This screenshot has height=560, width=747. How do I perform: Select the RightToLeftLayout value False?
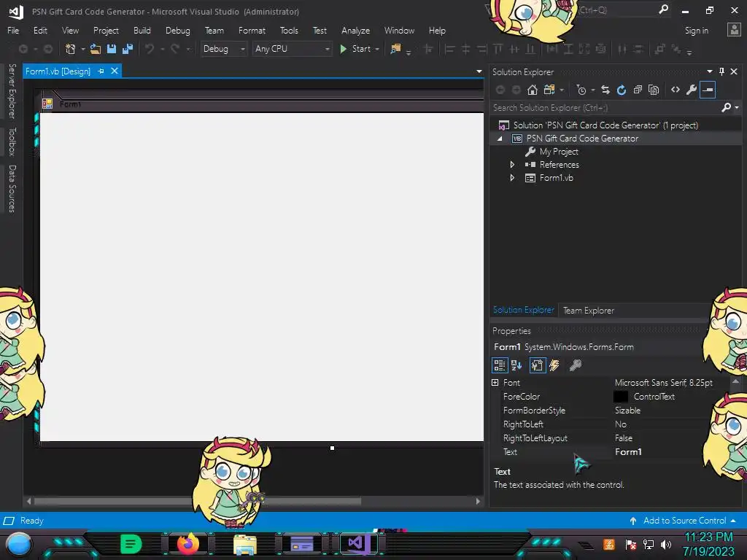[x=624, y=437]
